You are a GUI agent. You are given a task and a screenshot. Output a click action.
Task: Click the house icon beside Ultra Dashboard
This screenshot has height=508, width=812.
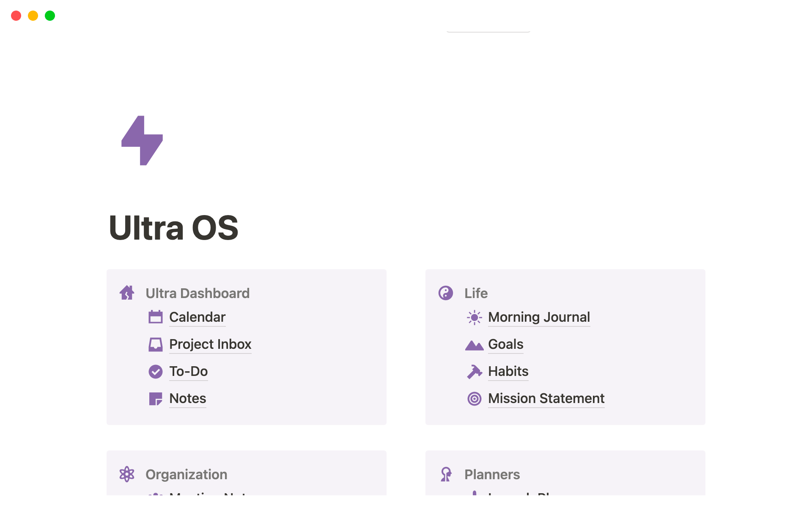click(127, 293)
